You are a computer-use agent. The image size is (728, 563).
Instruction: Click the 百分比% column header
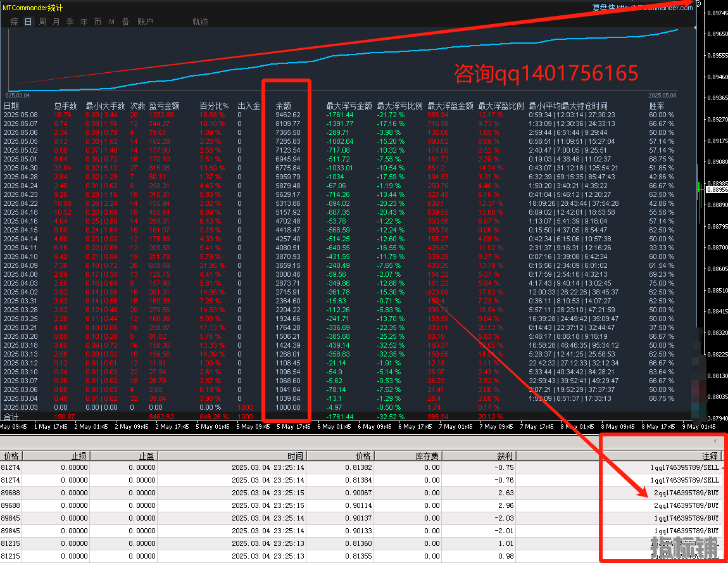tap(215, 106)
